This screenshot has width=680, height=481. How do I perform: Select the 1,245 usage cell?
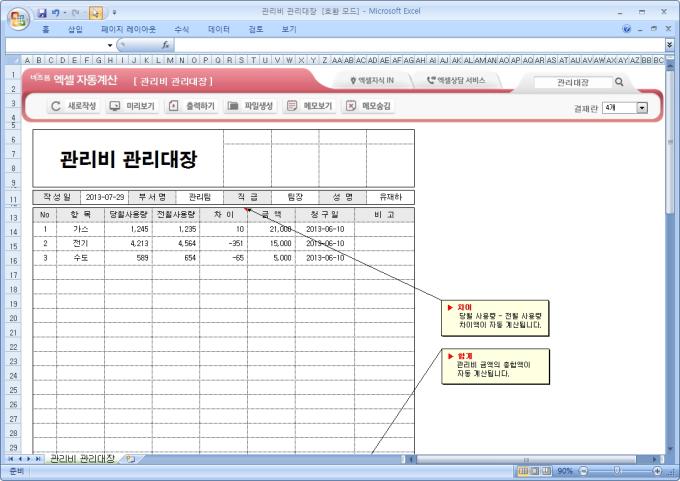(x=128, y=229)
